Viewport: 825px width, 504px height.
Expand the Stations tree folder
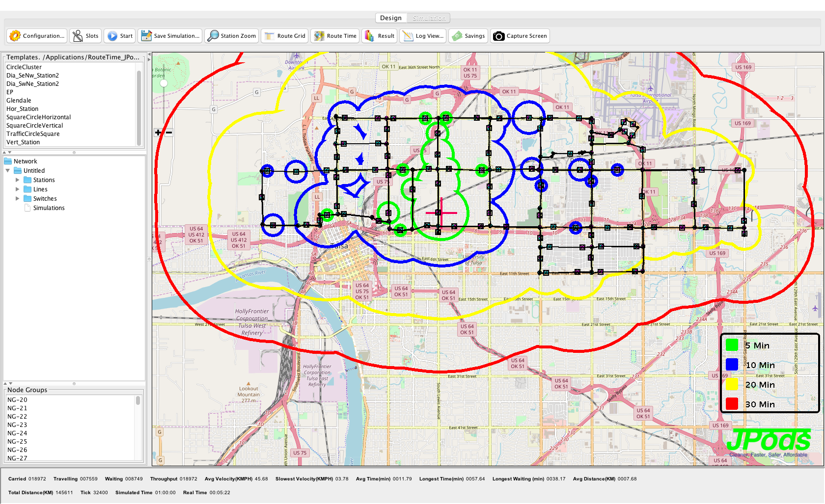(18, 180)
